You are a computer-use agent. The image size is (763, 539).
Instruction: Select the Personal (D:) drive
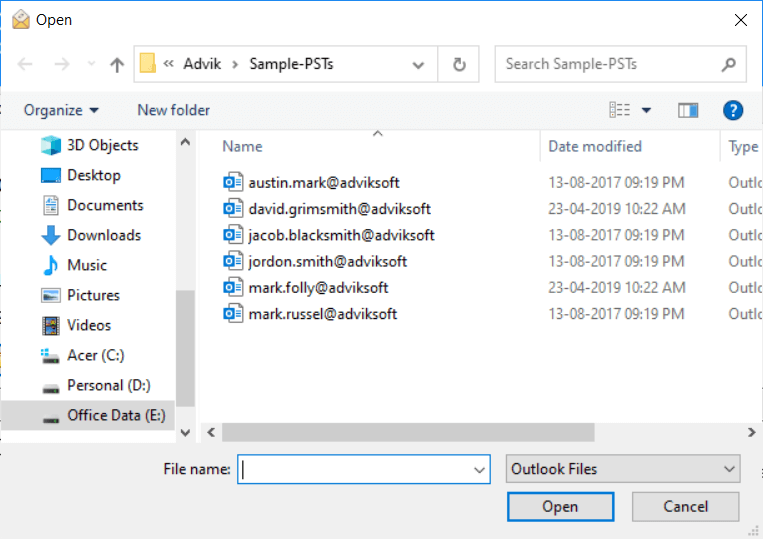pos(96,386)
